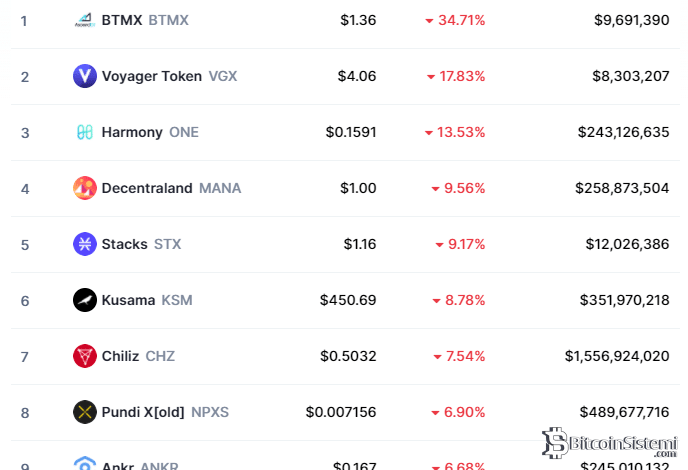The width and height of the screenshot is (688, 470).
Task: Select the Chiliz red logo icon
Action: (x=85, y=356)
